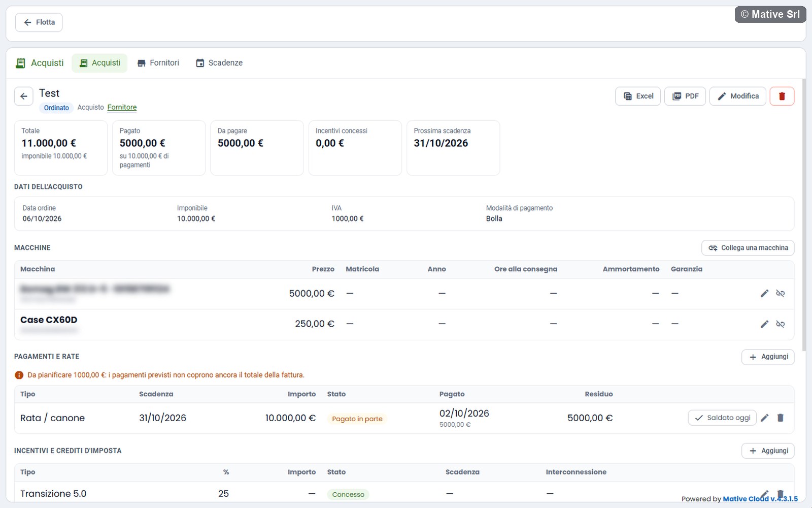812x508 pixels.
Task: Click the back arrow beside Test title
Action: point(24,96)
